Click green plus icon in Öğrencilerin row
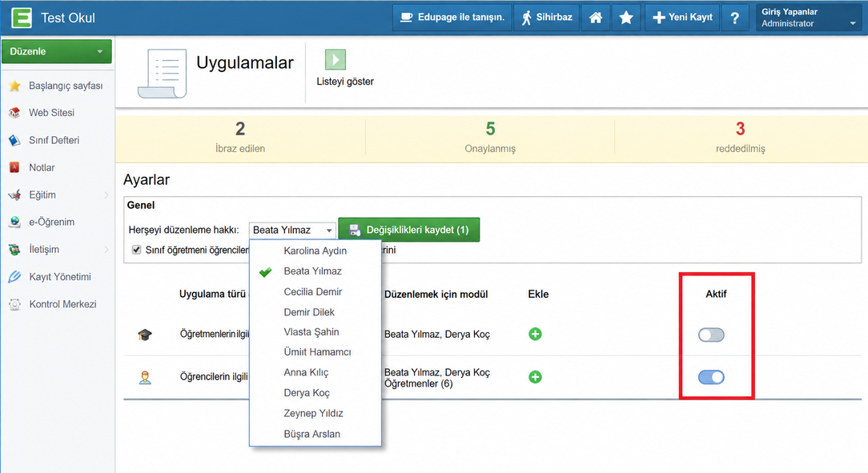 coord(535,377)
